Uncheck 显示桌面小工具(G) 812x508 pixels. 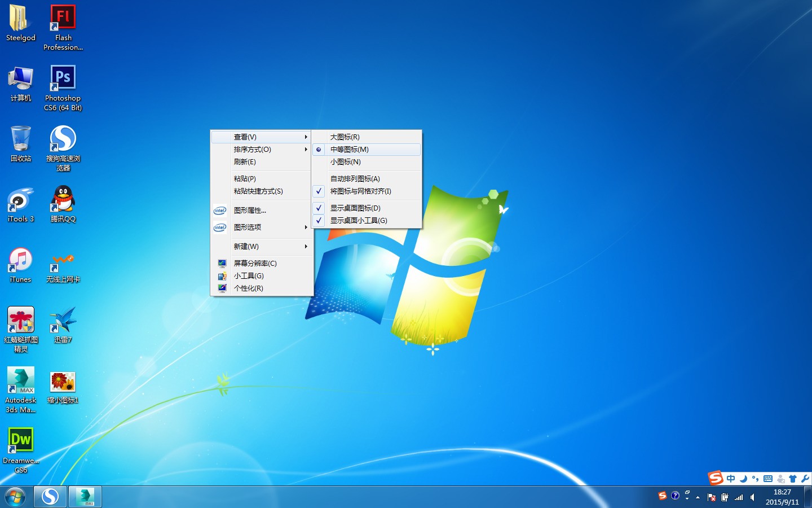pyautogui.click(x=367, y=221)
